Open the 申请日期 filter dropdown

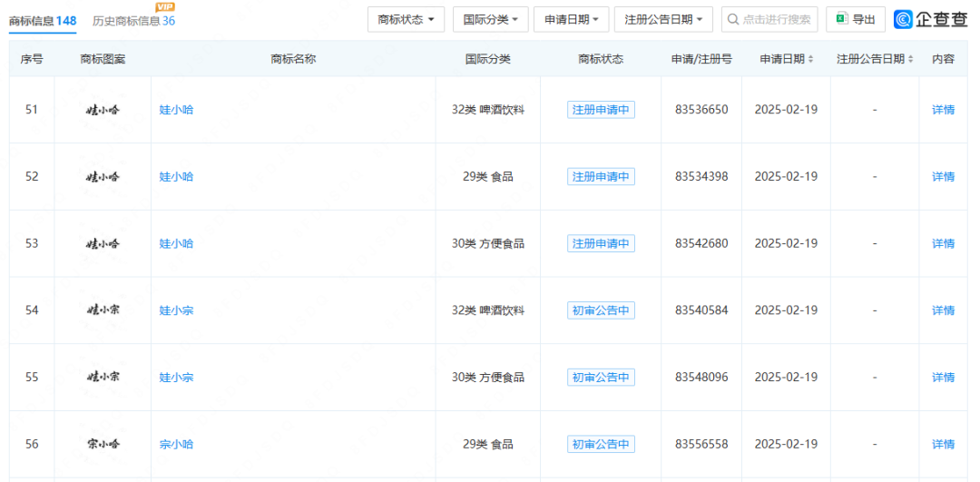coord(571,19)
